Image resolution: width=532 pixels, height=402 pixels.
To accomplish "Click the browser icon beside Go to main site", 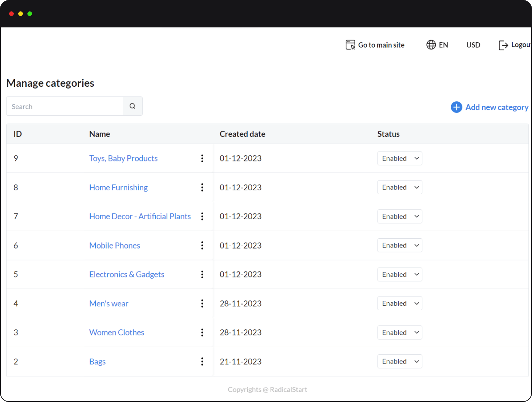I will click(x=350, y=45).
